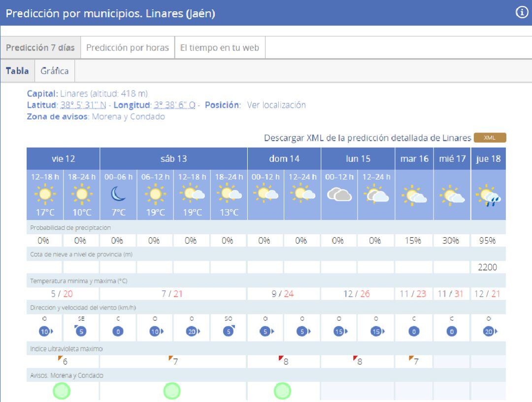
Task: Open the El tiempo en tu web tab
Action: click(220, 48)
